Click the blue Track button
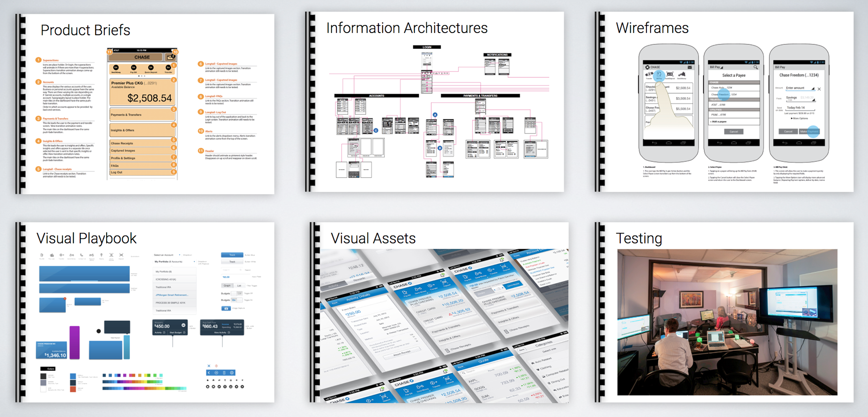Image resolution: width=868 pixels, height=417 pixels. [x=232, y=255]
